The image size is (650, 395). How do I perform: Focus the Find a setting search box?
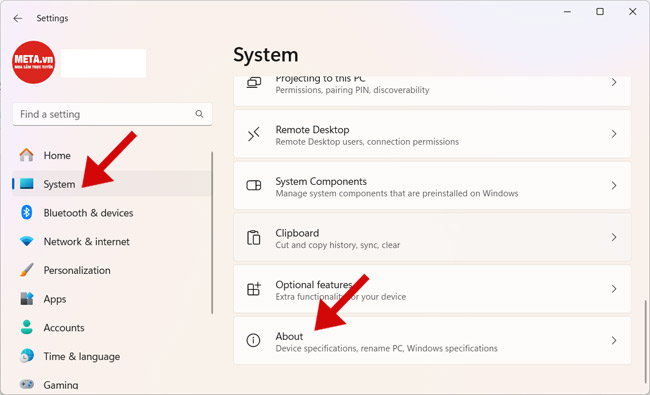[x=112, y=114]
